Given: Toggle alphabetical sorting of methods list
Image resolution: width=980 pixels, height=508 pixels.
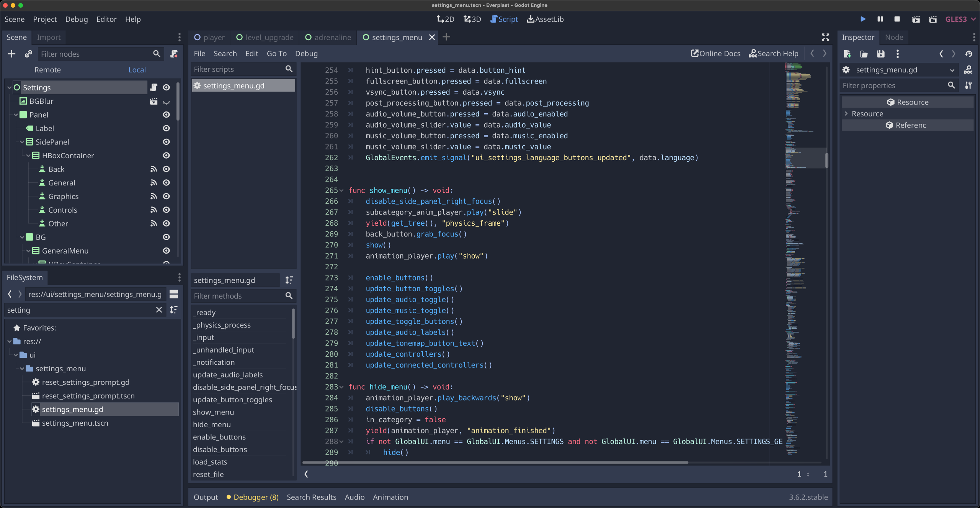Looking at the screenshot, I should [x=289, y=280].
